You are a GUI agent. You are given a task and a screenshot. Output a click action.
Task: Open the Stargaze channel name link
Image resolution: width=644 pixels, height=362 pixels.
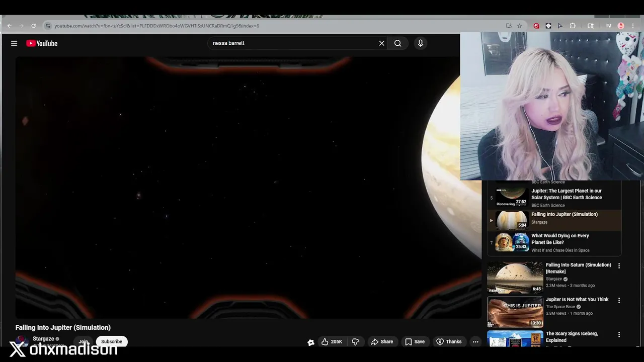[43, 339]
